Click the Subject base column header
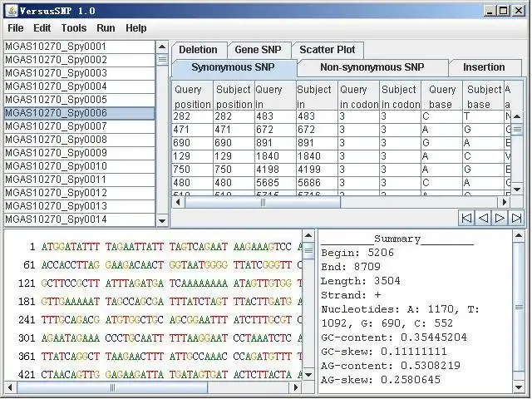The width and height of the screenshot is (532, 399). coord(483,96)
